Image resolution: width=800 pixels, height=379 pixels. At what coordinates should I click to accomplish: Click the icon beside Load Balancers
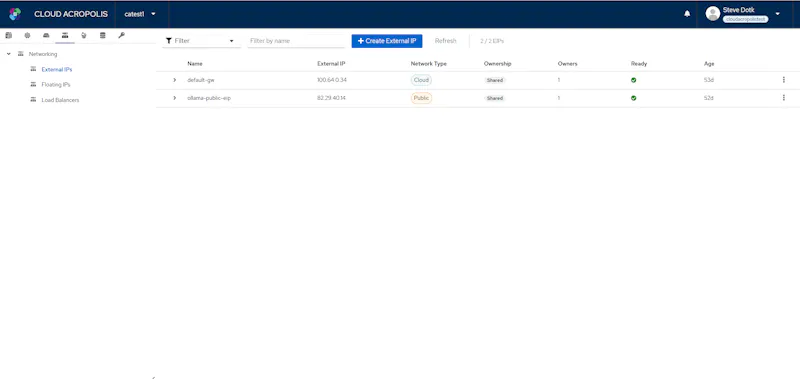pos(33,99)
